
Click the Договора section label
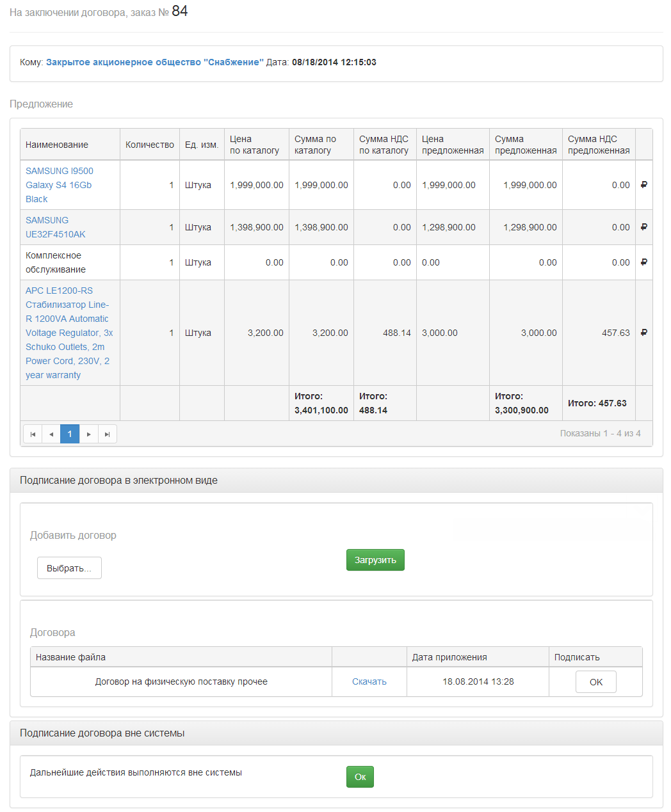(x=53, y=632)
